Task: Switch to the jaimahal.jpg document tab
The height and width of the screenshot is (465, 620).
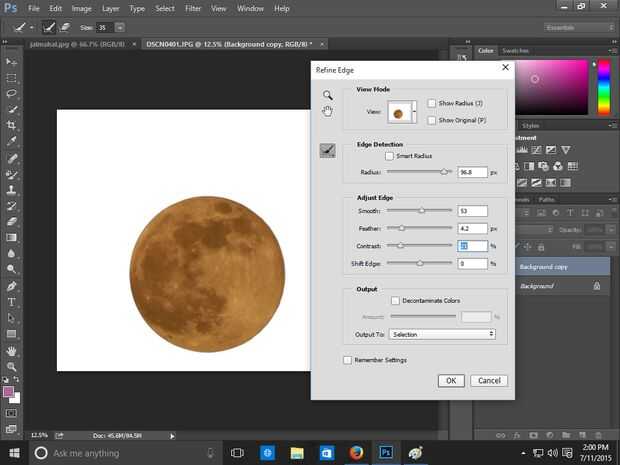Action: point(67,45)
